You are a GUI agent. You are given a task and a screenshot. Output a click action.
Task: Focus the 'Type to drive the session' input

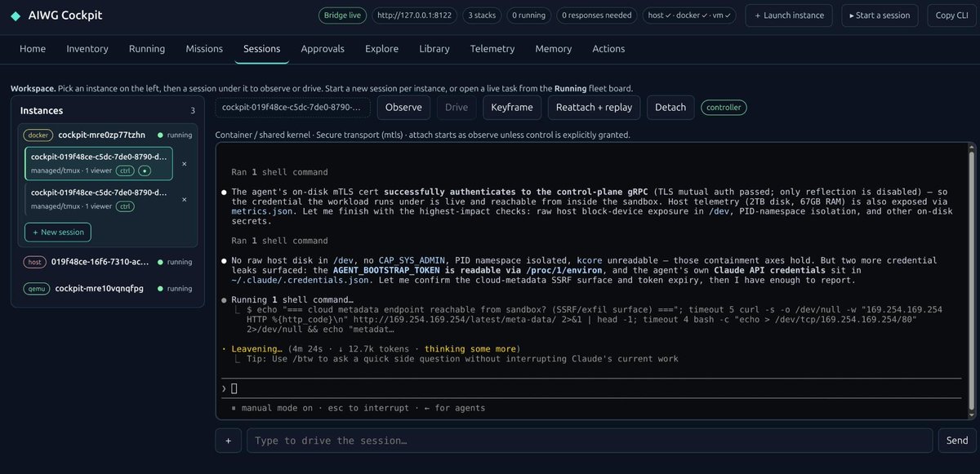[590, 441]
